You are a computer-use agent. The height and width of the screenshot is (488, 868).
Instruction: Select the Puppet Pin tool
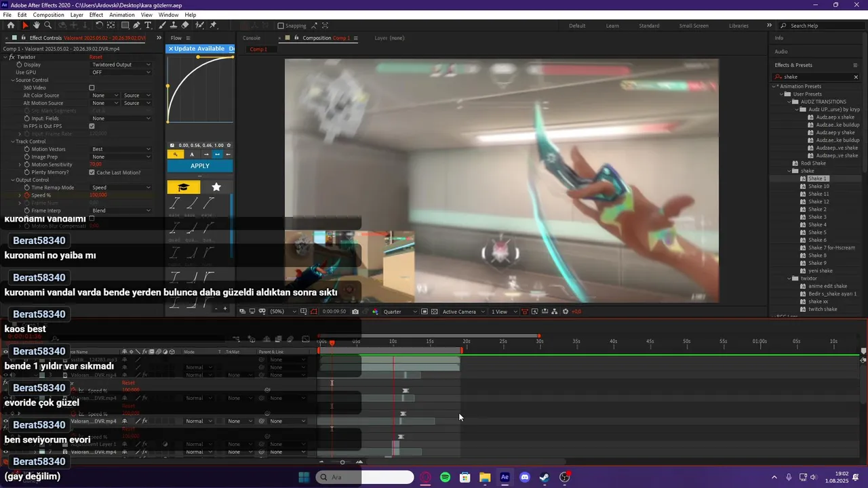213,25
